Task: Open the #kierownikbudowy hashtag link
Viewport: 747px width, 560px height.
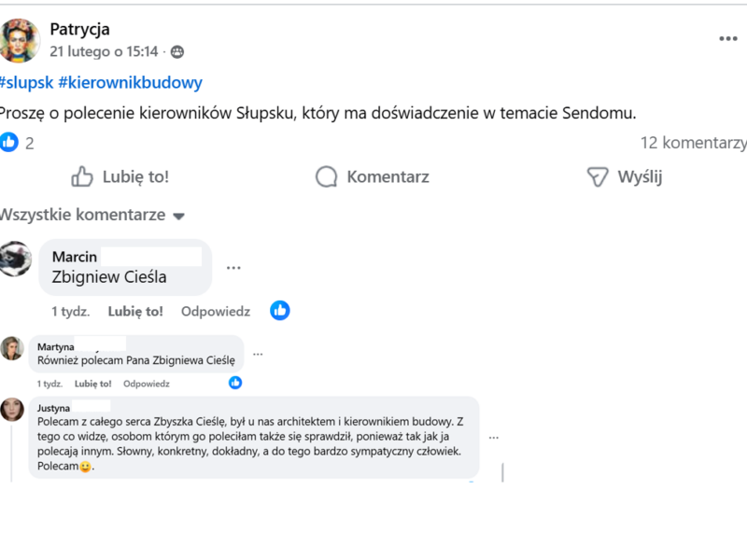Action: coord(134,81)
